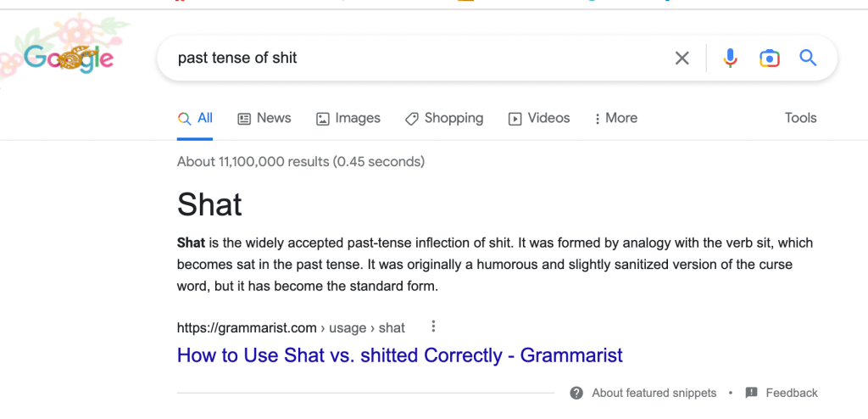The height and width of the screenshot is (419, 868).
Task: Open the Shopping results tab
Action: [444, 119]
